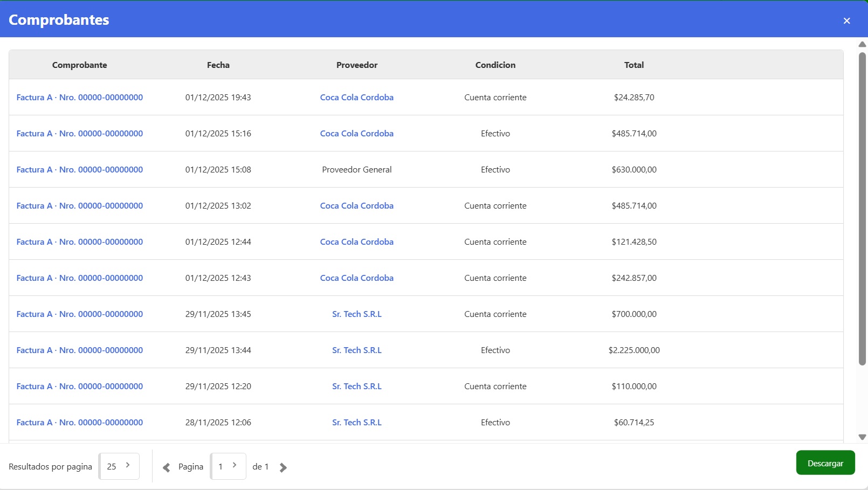This screenshot has width=868, height=490.
Task: Go to previous page arrow
Action: 167,467
